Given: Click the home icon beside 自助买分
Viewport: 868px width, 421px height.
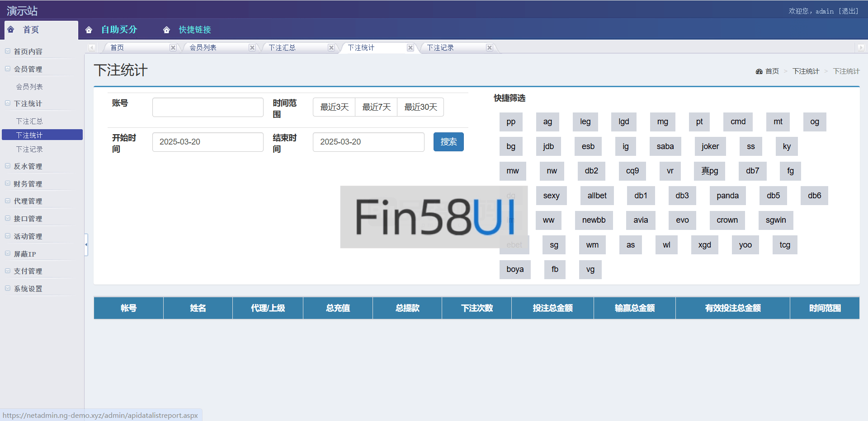Looking at the screenshot, I should pyautogui.click(x=89, y=30).
